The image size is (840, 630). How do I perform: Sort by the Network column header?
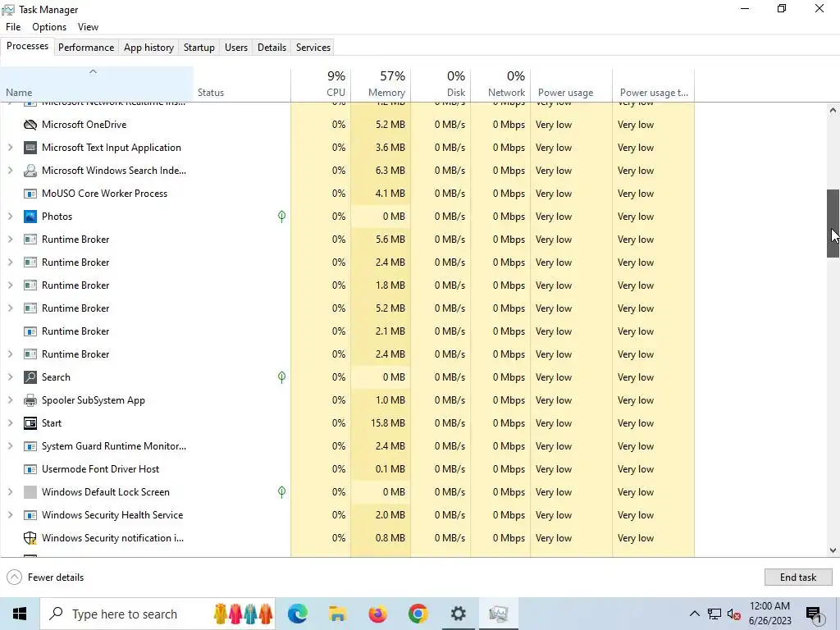pos(500,84)
